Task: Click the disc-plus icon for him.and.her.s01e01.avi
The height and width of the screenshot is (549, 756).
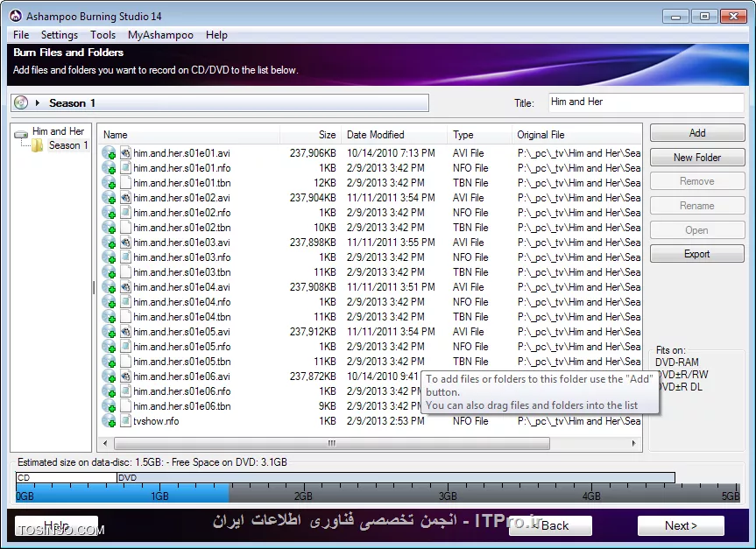Action: coord(109,153)
